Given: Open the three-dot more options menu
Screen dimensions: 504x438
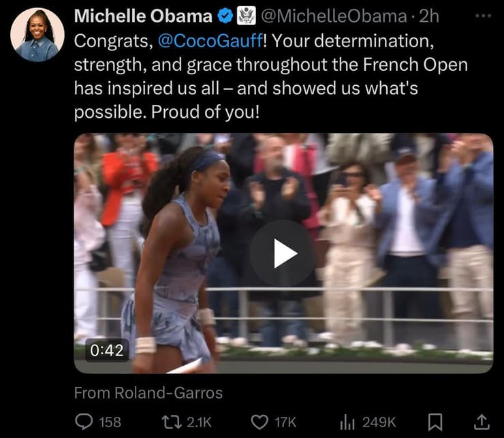Looking at the screenshot, I should [x=483, y=16].
